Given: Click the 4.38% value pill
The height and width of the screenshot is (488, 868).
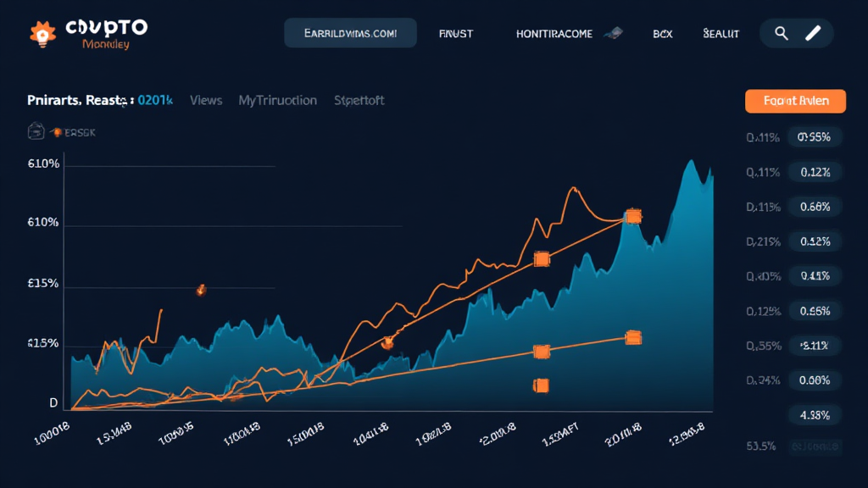Looking at the screenshot, I should click(814, 415).
